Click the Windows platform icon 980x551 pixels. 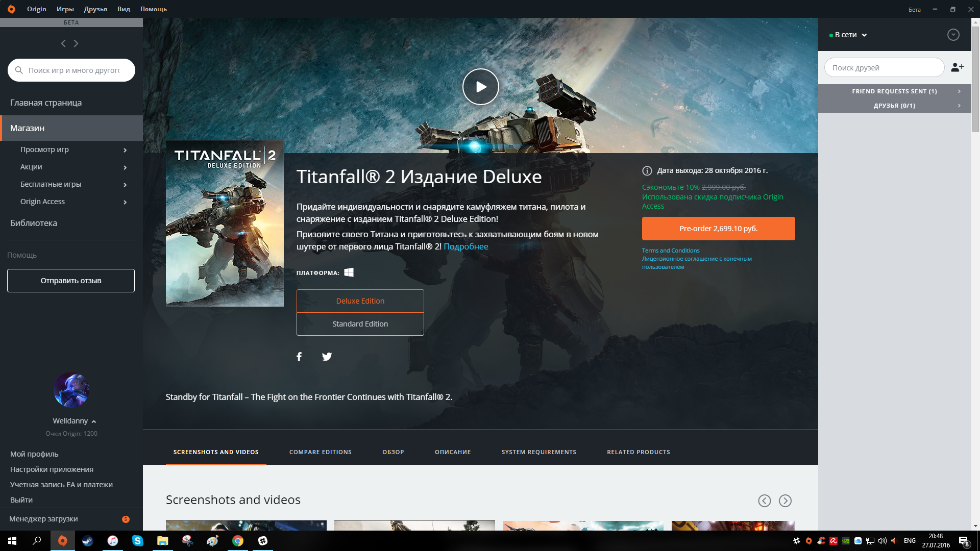click(x=349, y=272)
